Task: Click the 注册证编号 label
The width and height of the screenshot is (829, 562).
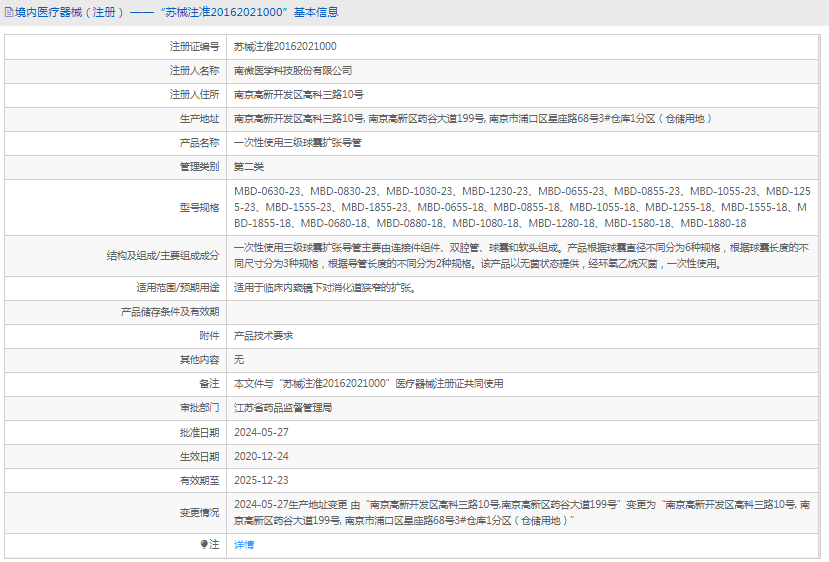Action: coord(194,47)
